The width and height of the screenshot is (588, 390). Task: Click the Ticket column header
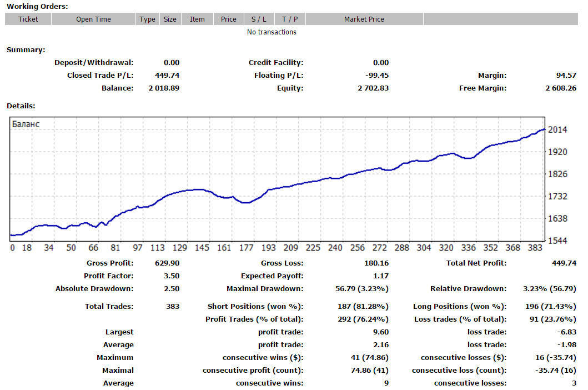[28, 19]
